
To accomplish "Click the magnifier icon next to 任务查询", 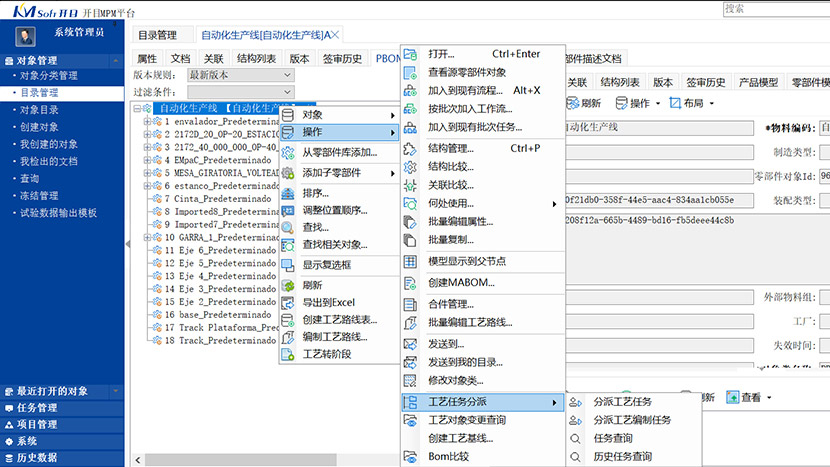I will (x=575, y=438).
